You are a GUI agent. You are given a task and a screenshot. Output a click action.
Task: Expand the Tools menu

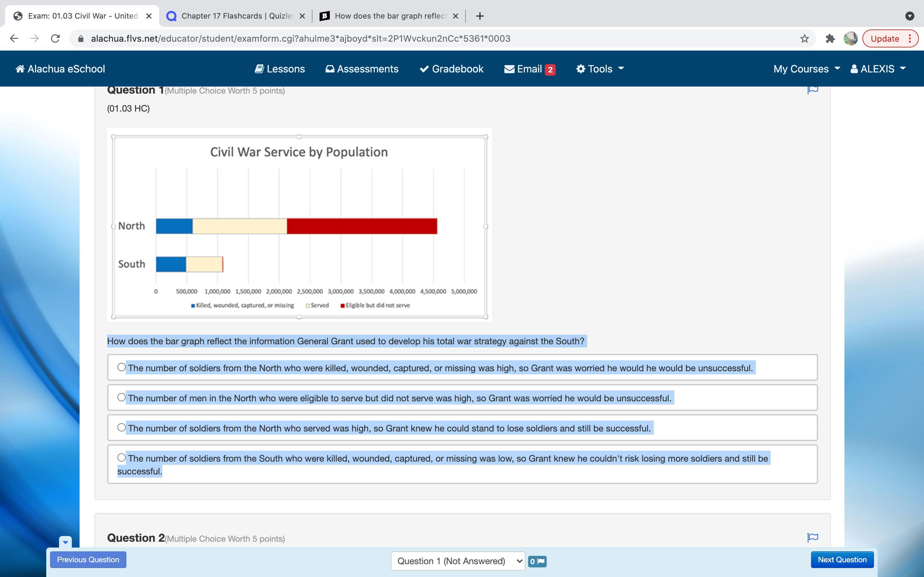click(600, 69)
